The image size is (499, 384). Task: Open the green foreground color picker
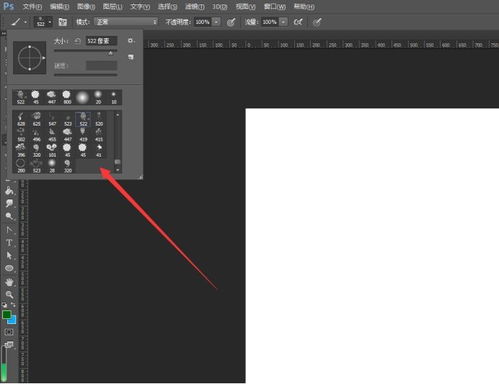tap(6, 314)
